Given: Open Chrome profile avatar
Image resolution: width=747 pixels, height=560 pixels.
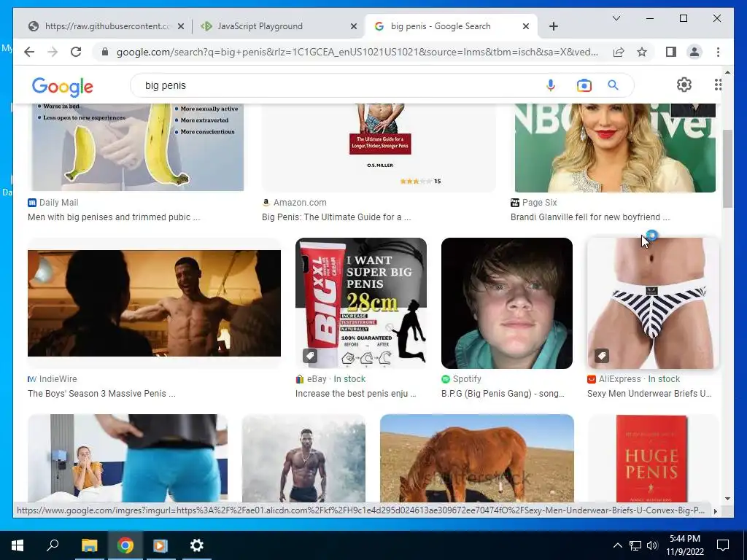Looking at the screenshot, I should 694,52.
